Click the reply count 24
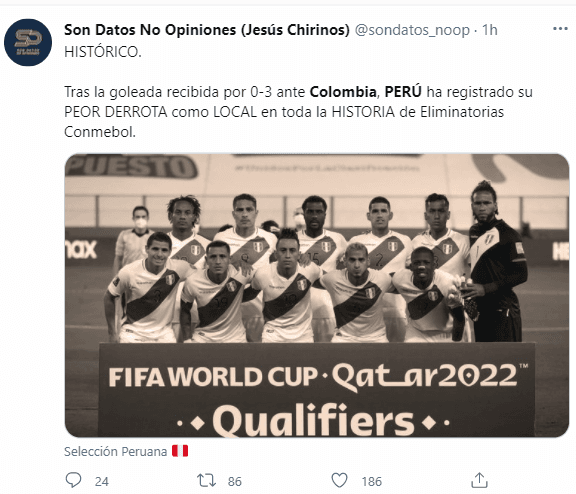The width and height of the screenshot is (576, 494). 102,482
